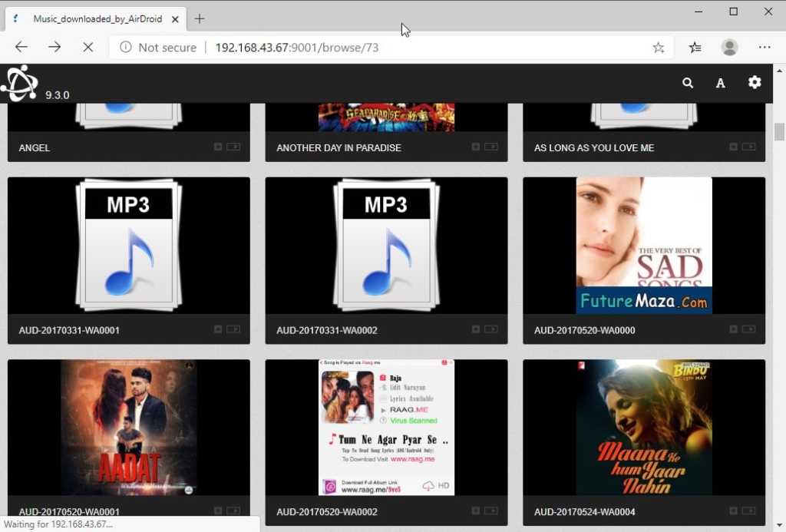
Task: Go forward using the browser forward arrow
Action: pyautogui.click(x=54, y=47)
